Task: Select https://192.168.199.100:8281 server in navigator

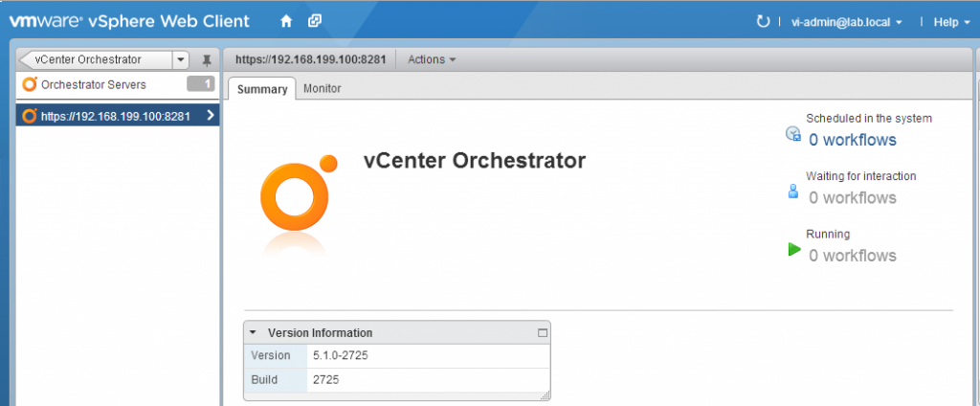Action: (x=118, y=116)
